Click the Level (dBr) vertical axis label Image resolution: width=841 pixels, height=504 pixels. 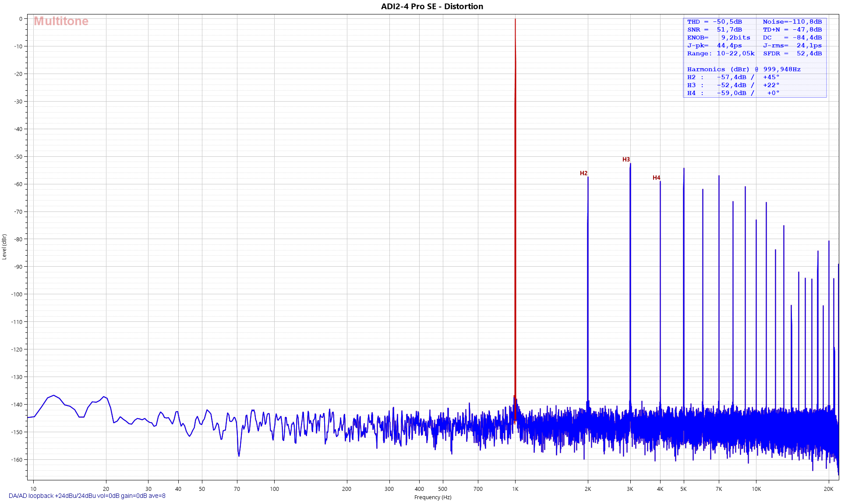(x=4, y=247)
